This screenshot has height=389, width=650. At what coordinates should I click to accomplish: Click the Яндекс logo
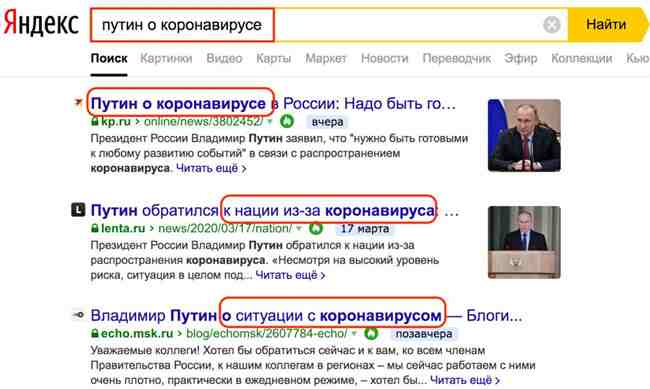point(41,23)
